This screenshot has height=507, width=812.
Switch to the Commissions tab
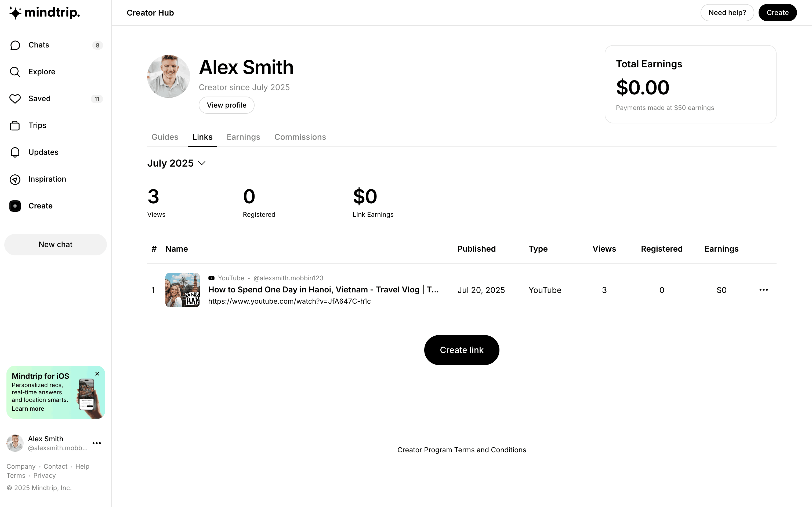(x=300, y=137)
